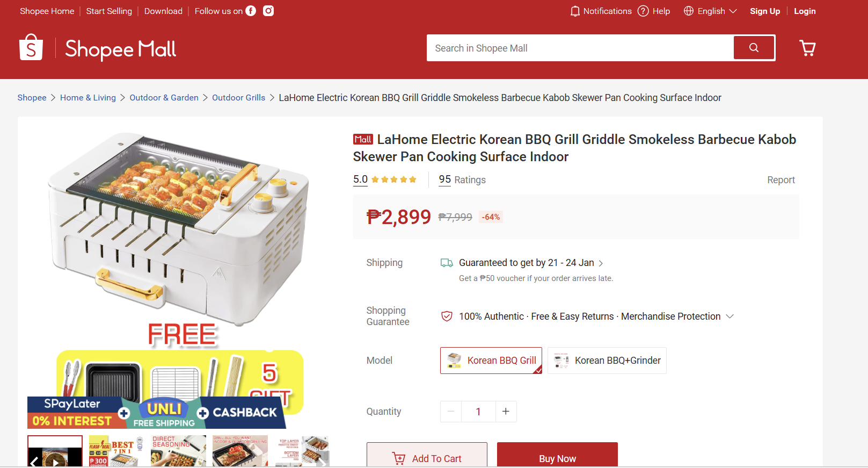Expand shipping delivery date details

click(x=601, y=263)
